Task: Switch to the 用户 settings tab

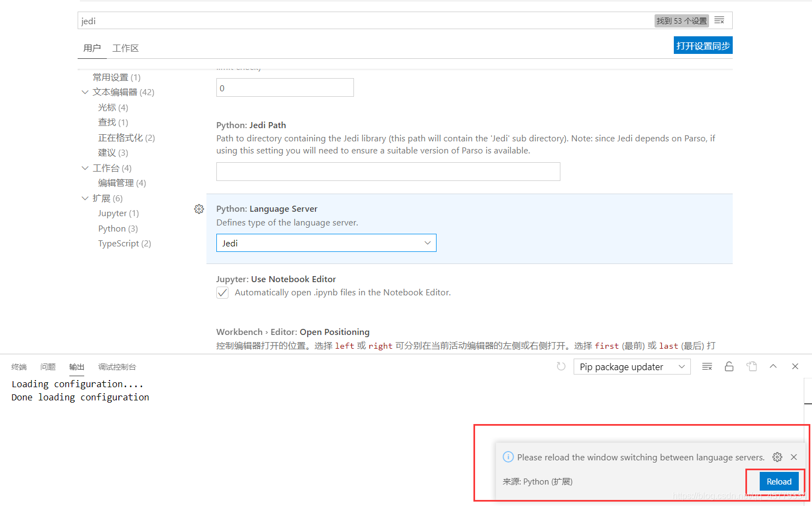Action: pos(92,48)
